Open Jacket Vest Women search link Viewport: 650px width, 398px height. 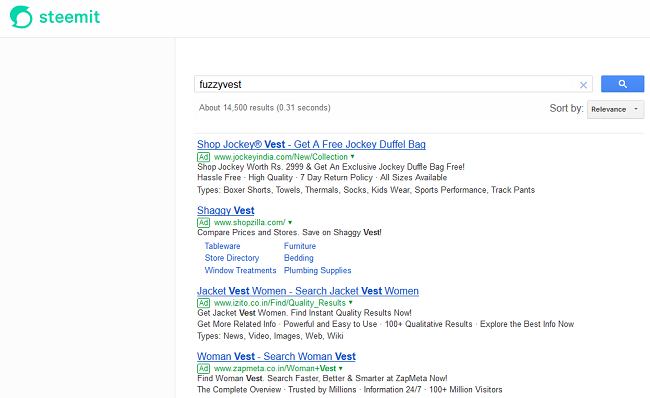[x=308, y=291]
